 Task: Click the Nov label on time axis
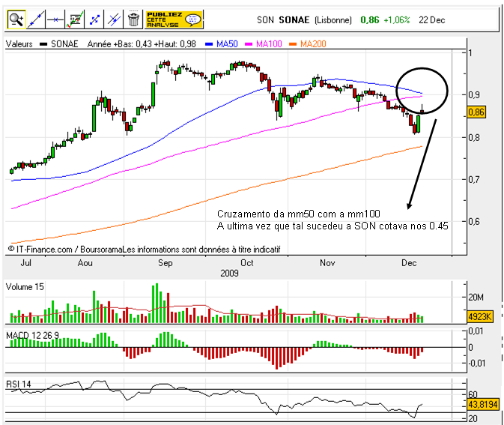point(327,263)
